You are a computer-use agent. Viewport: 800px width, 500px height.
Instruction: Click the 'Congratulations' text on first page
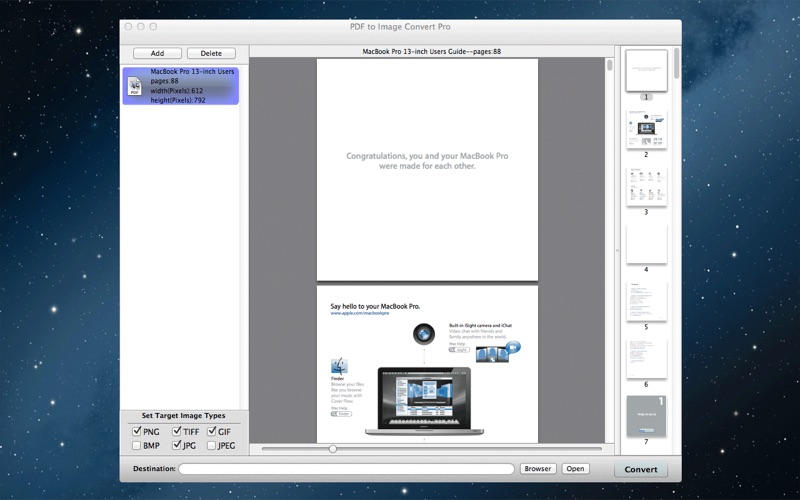coord(427,161)
